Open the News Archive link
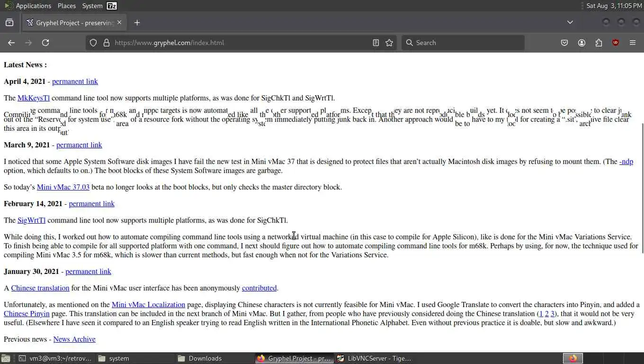Screen dimensions: 644x364 [74, 339]
